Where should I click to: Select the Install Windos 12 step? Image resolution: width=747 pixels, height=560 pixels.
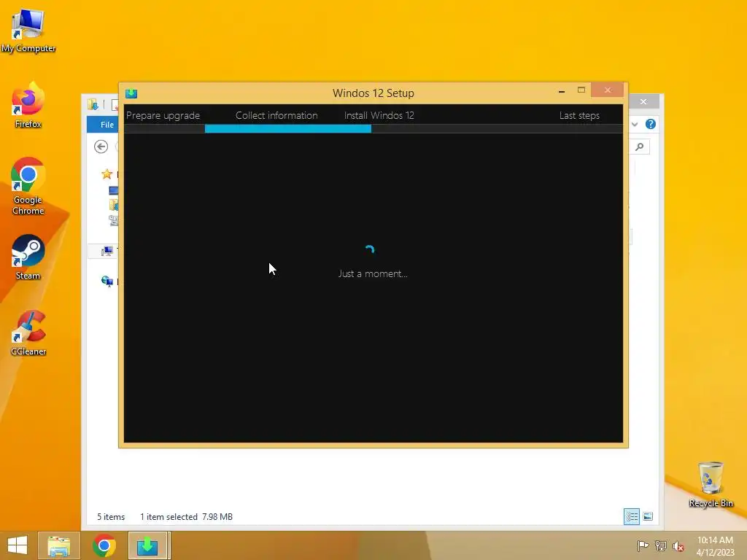coord(379,115)
